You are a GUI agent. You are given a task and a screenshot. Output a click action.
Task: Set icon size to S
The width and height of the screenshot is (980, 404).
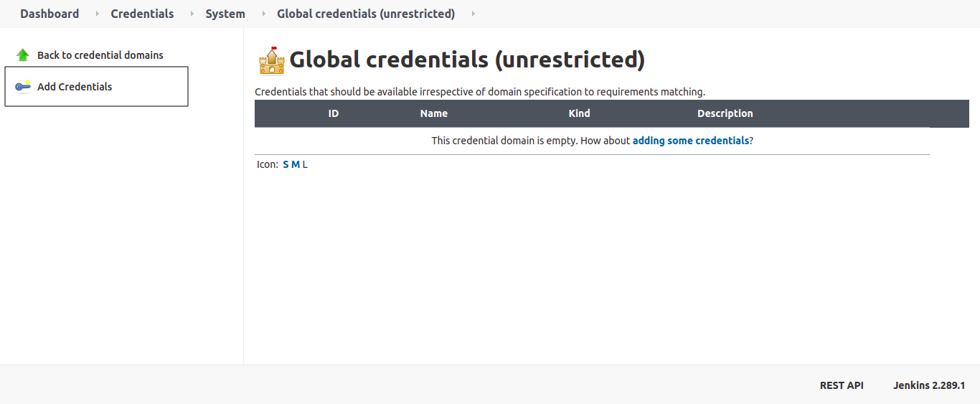tap(286, 164)
